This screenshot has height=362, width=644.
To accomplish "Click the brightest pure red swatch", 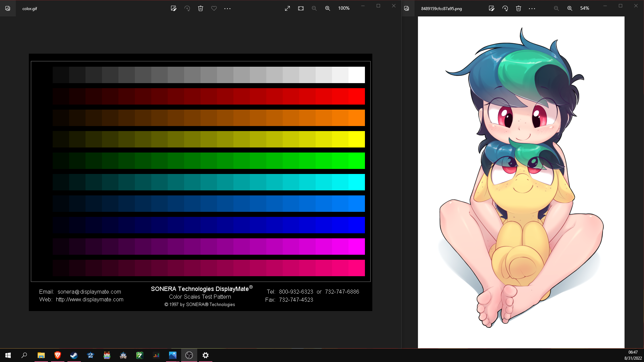I will (357, 96).
